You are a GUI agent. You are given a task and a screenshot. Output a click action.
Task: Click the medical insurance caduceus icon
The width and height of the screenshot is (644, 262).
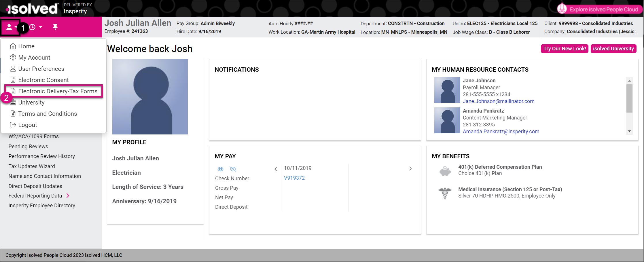[x=445, y=193]
